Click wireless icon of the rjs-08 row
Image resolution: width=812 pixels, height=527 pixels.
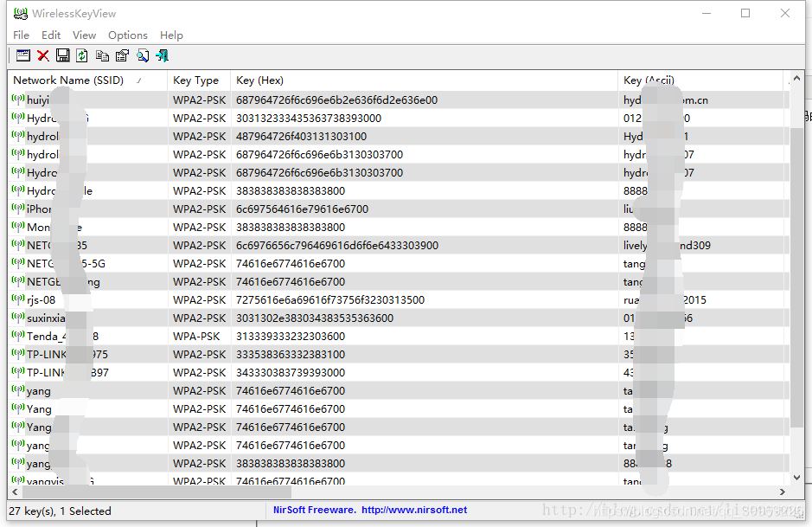tap(18, 299)
